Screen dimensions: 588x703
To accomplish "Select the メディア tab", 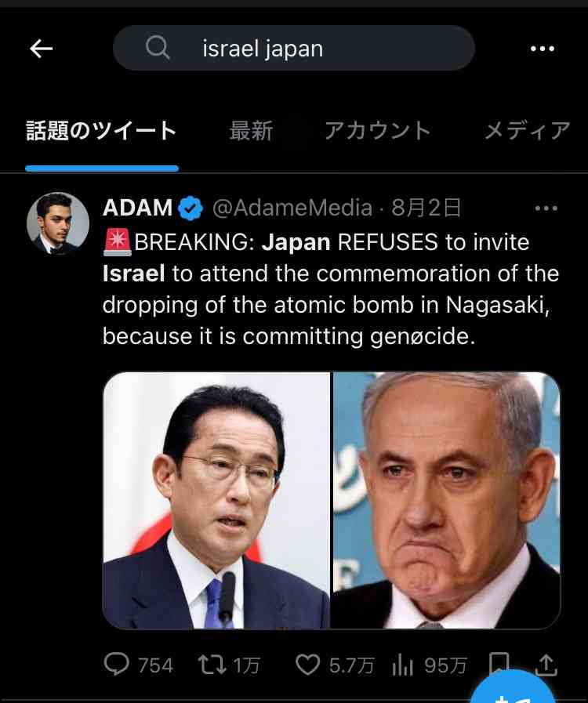I will click(x=527, y=131).
